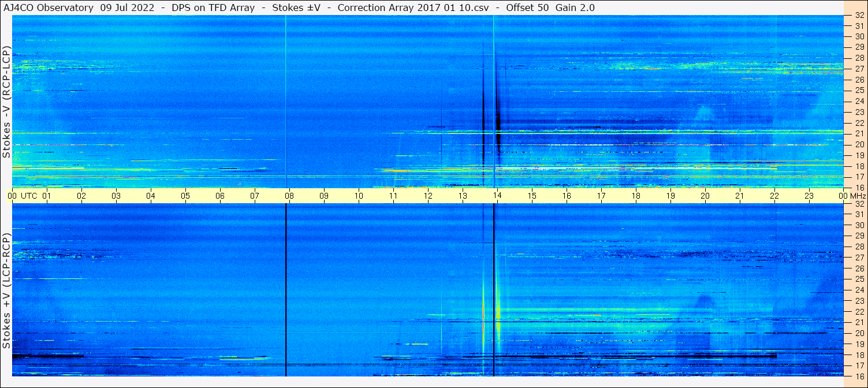Click the 03 hour mark on time axis
The image size is (868, 388).
116,196
